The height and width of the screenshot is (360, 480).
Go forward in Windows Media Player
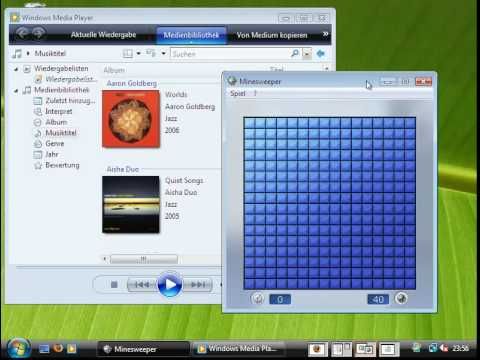tap(39, 33)
